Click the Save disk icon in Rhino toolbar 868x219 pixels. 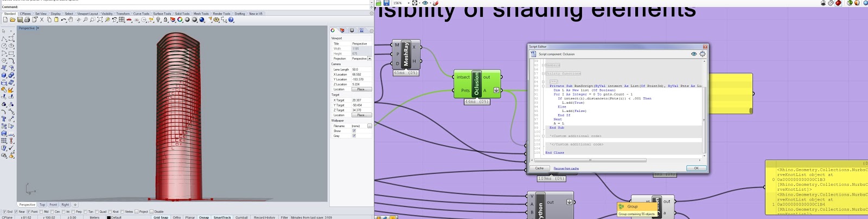coord(20,20)
